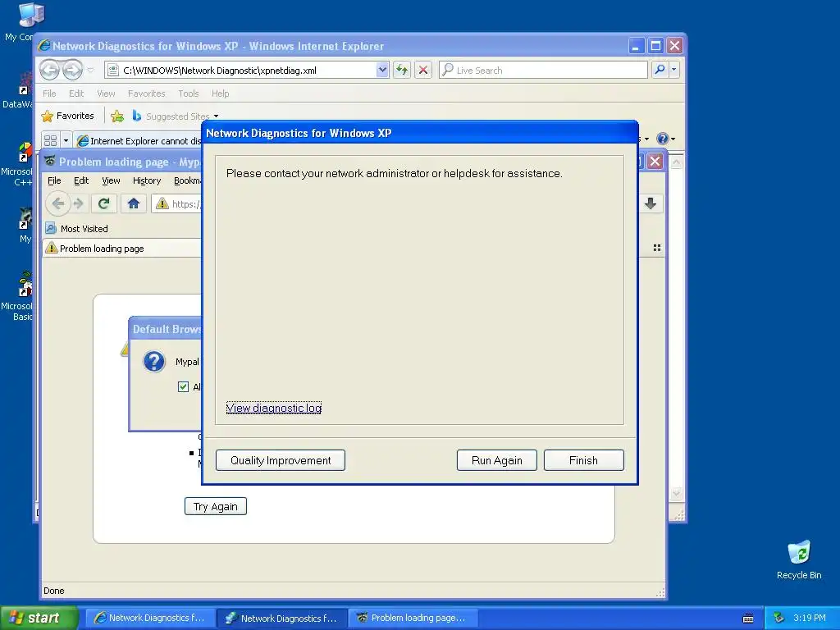Click the Internet Explorer Forward arrow

click(72, 70)
